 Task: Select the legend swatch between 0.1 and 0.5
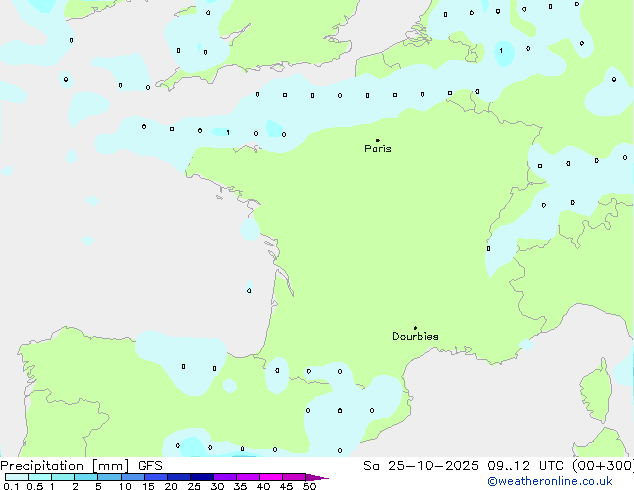pyautogui.click(x=17, y=477)
